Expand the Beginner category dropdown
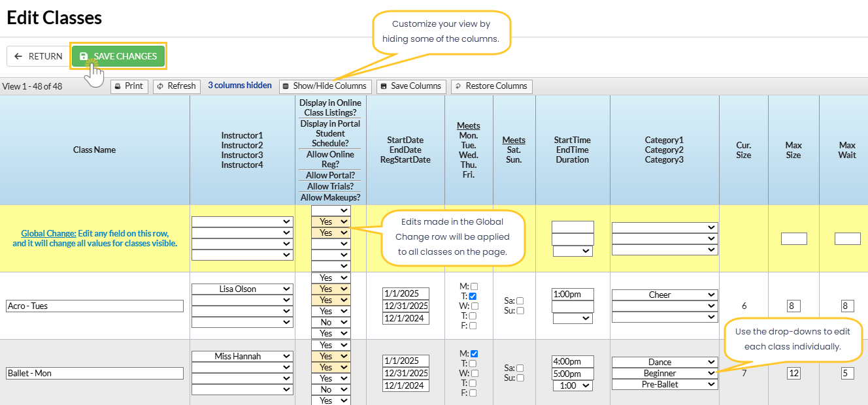Viewport: 868px width, 405px height. click(664, 373)
